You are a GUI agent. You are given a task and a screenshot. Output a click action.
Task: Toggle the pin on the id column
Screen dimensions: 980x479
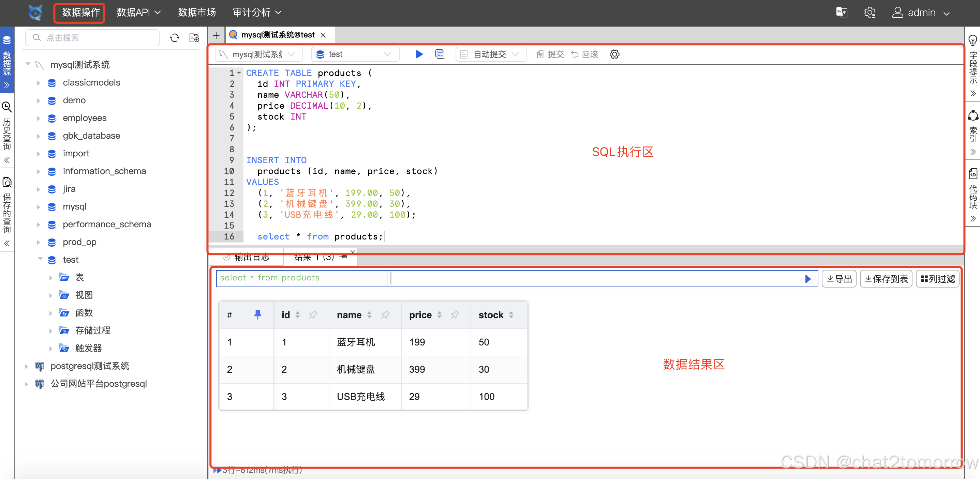pyautogui.click(x=313, y=315)
